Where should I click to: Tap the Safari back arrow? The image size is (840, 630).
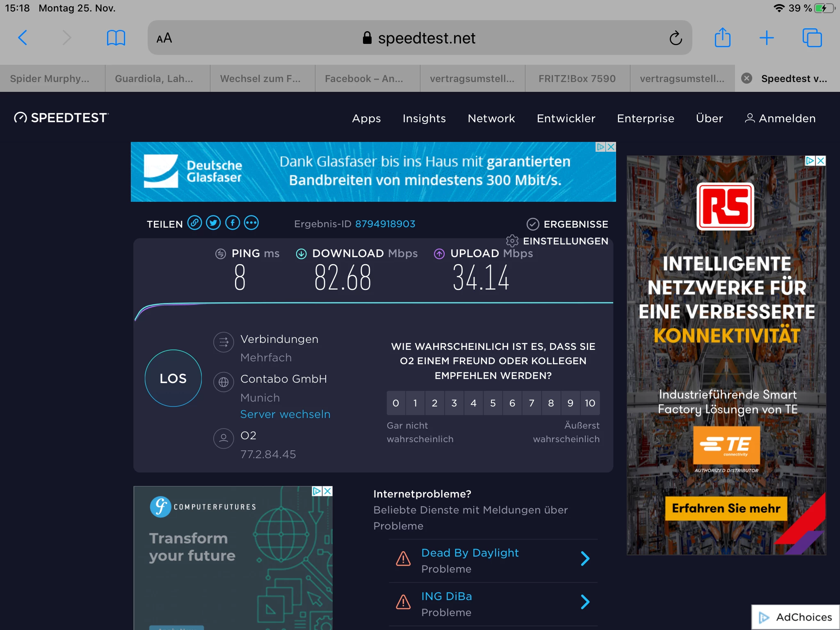click(23, 38)
